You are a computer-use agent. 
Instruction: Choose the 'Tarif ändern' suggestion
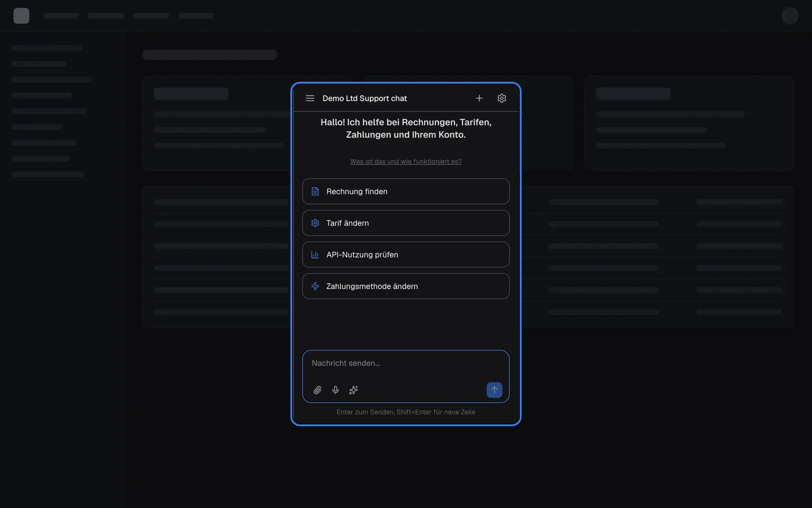click(x=406, y=223)
